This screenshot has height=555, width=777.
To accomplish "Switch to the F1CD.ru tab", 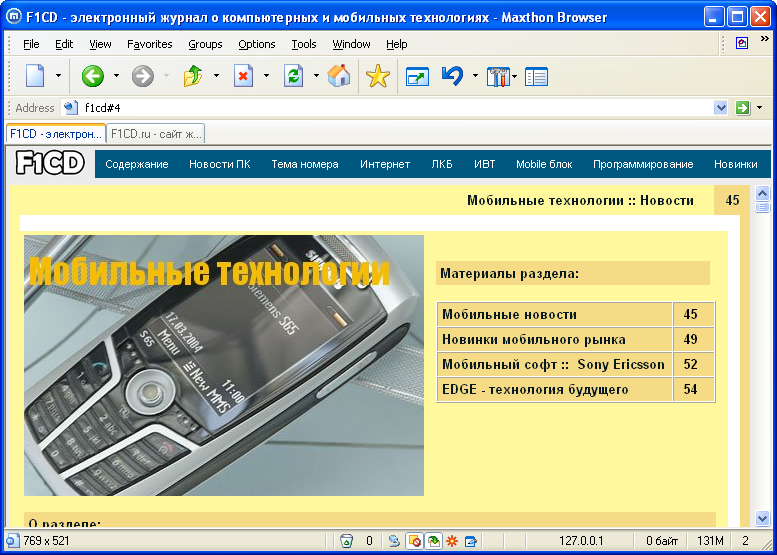I will pos(156,134).
